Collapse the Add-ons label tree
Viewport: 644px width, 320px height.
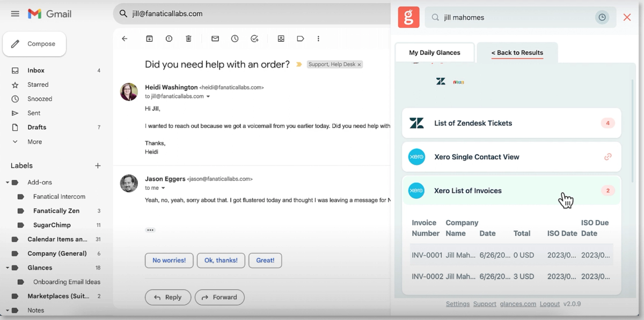click(x=8, y=182)
